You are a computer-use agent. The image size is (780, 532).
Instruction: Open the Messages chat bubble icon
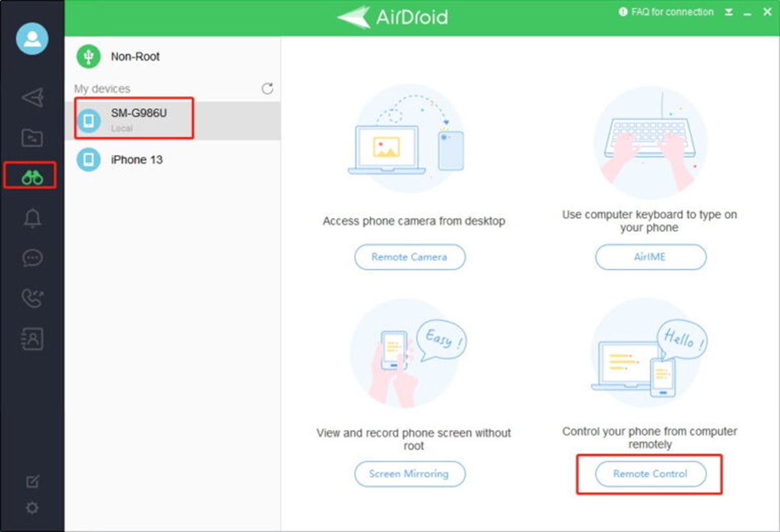(x=32, y=258)
